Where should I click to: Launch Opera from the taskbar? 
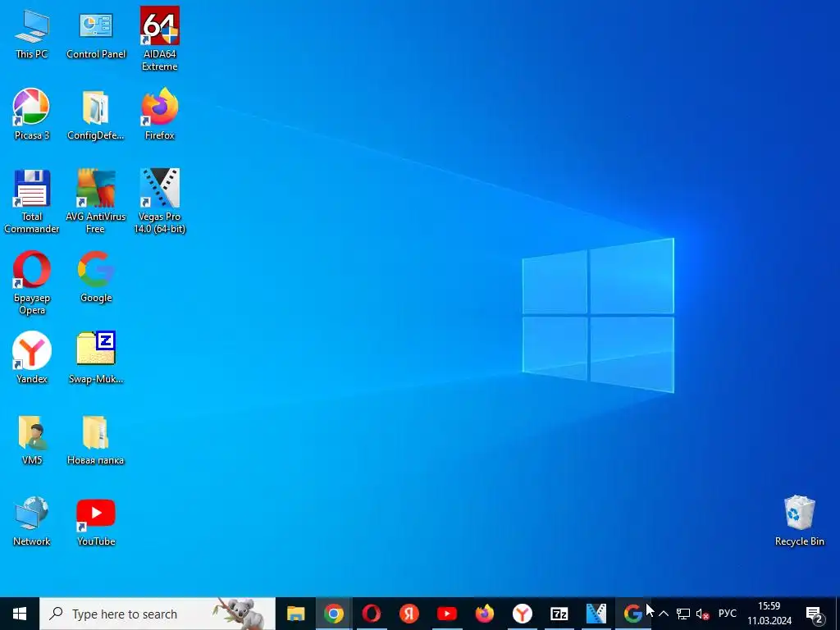pyautogui.click(x=372, y=614)
